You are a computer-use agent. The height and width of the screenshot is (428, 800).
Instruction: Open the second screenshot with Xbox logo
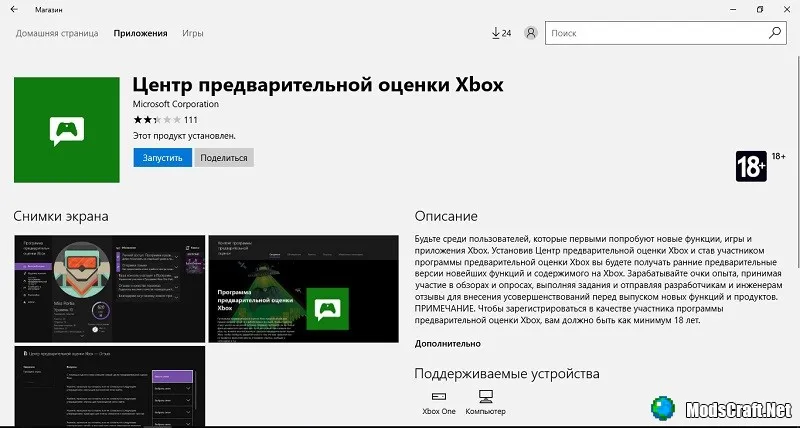pos(302,287)
